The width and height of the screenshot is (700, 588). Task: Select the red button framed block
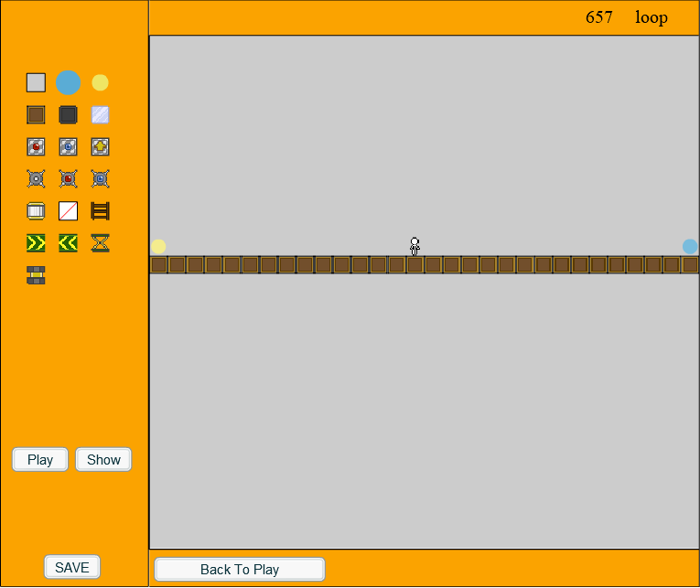click(x=37, y=147)
